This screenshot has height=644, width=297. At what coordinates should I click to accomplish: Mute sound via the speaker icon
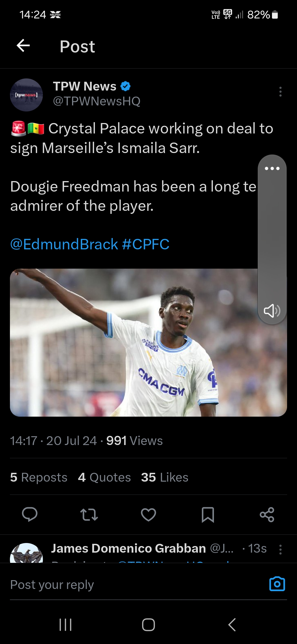(272, 311)
